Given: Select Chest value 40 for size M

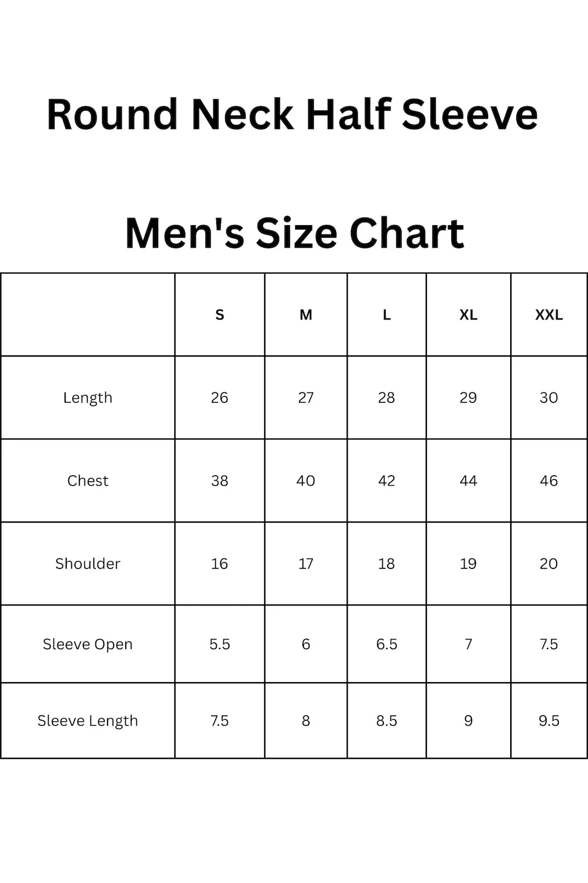Looking at the screenshot, I should point(306,481).
